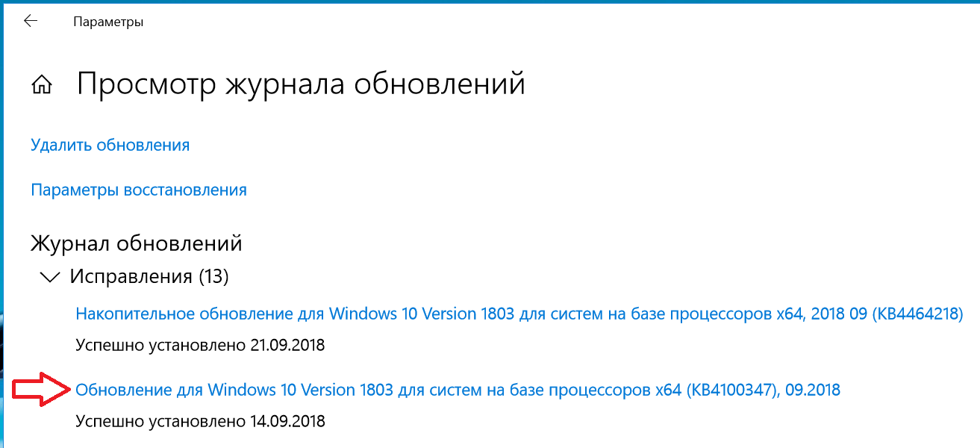Viewport: 980px width, 448px height.
Task: Click the Параметры window title
Action: pos(108,22)
